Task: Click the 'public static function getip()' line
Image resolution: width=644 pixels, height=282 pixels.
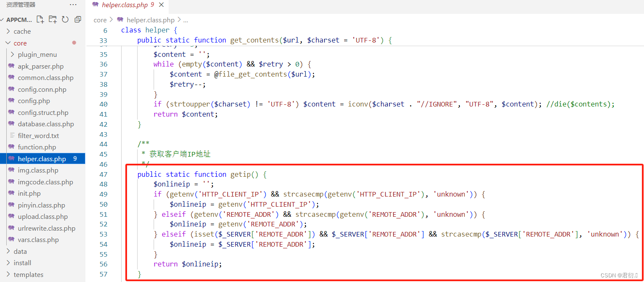Action: [202, 174]
